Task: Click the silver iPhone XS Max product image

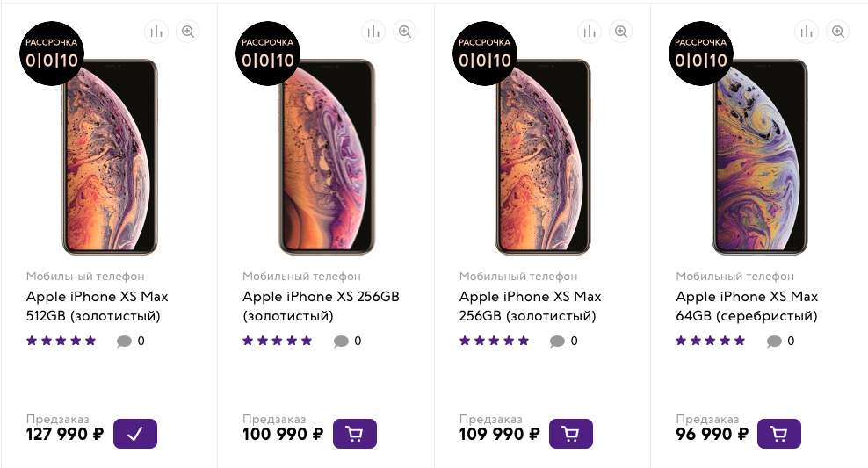Action: point(759,158)
